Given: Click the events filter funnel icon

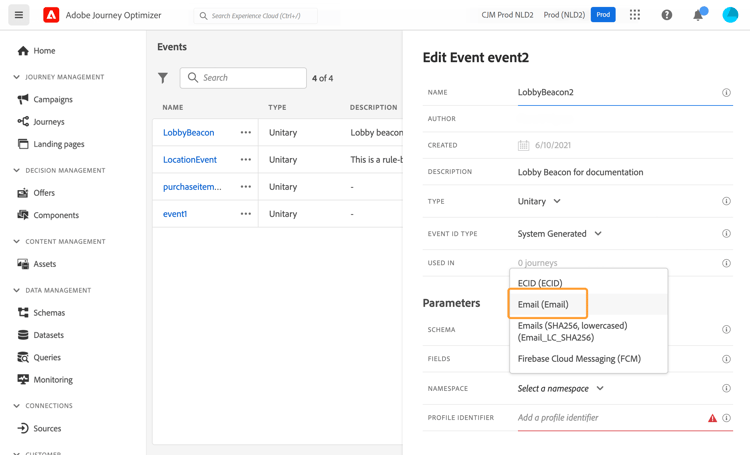Looking at the screenshot, I should [163, 78].
